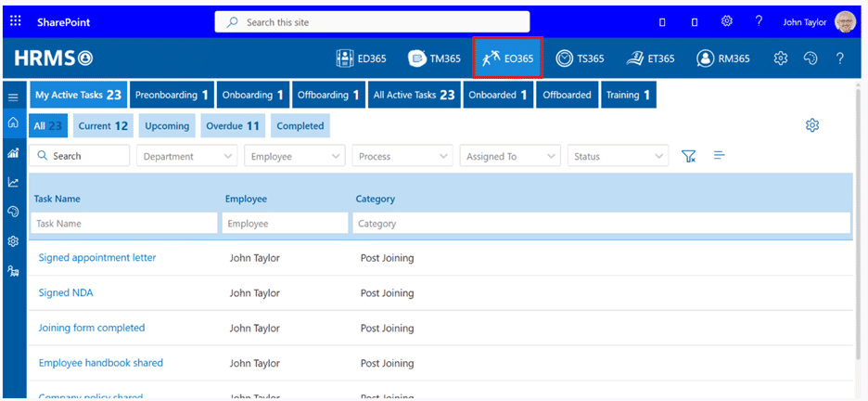Screen dimensions: 868x401
Task: Click the clear filters funnel icon
Action: [x=688, y=157]
